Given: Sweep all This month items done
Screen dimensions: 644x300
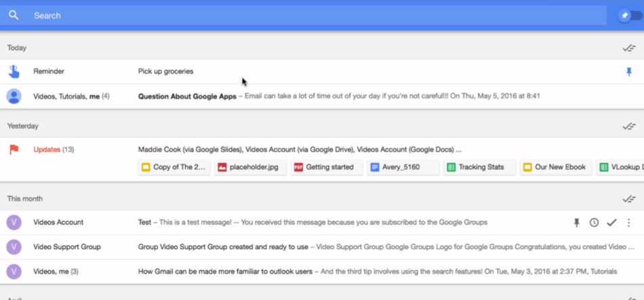Looking at the screenshot, I should coord(629,199).
